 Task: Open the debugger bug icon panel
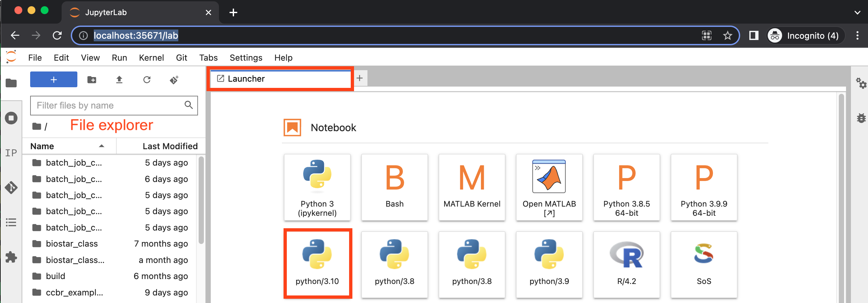(x=861, y=118)
